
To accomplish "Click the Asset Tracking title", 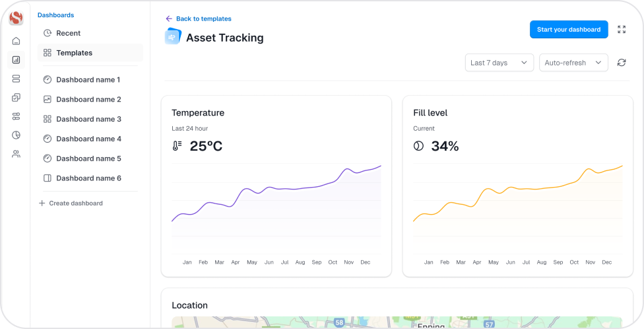I will [225, 38].
